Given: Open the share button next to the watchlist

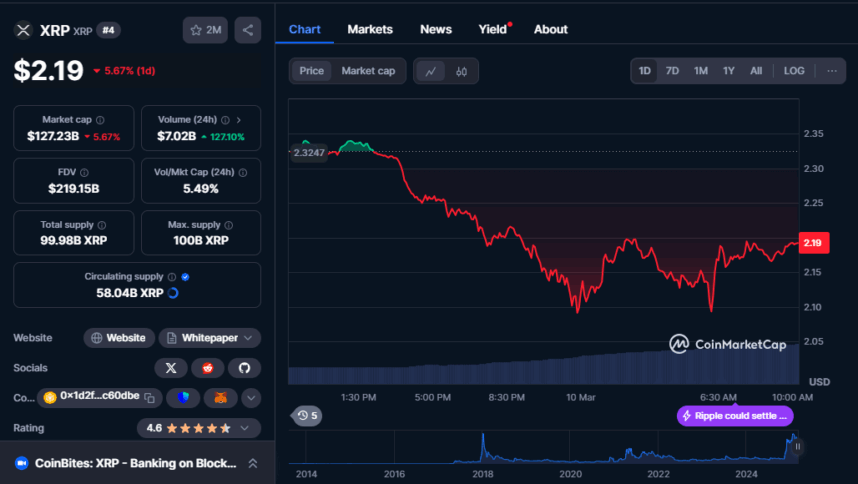Looking at the screenshot, I should coord(248,30).
